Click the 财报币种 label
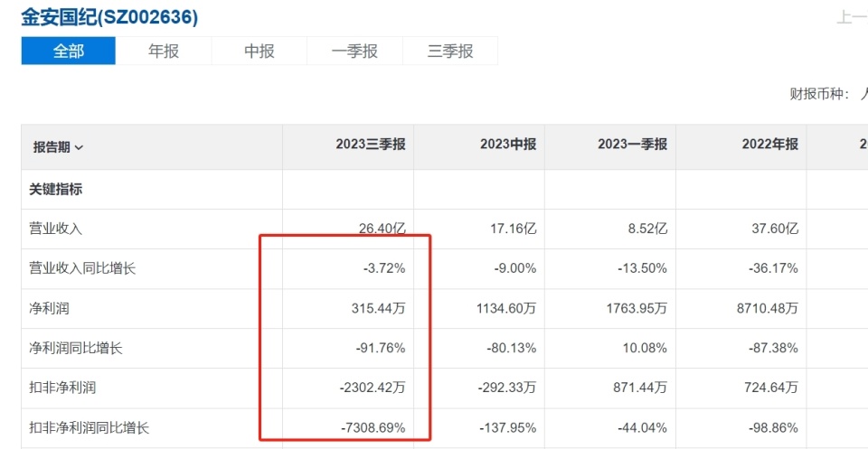The image size is (868, 449). (x=820, y=94)
